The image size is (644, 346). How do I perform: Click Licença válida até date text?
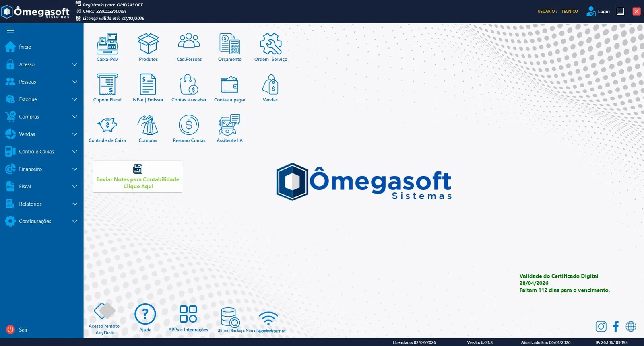(114, 18)
